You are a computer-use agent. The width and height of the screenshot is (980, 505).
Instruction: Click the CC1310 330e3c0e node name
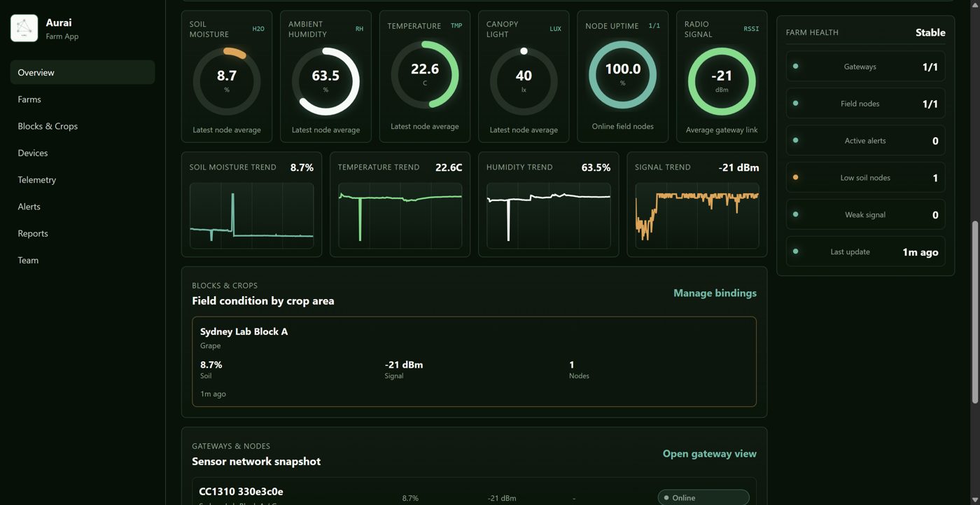pyautogui.click(x=241, y=492)
